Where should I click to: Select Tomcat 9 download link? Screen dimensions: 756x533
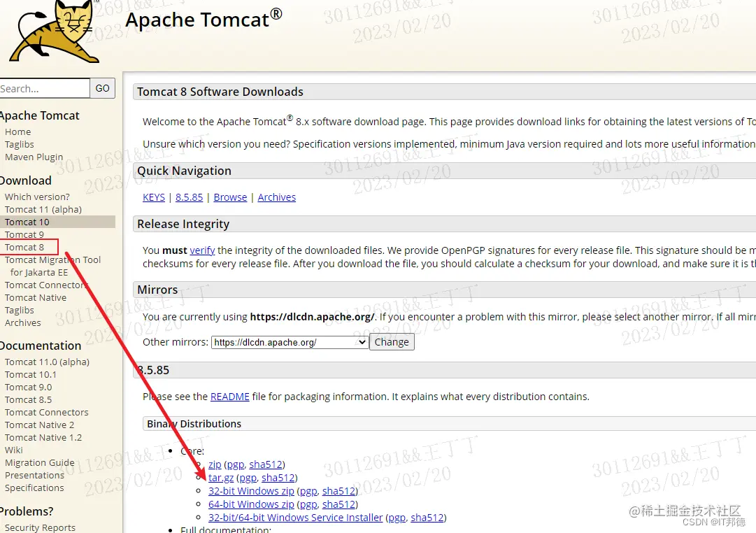[24, 234]
